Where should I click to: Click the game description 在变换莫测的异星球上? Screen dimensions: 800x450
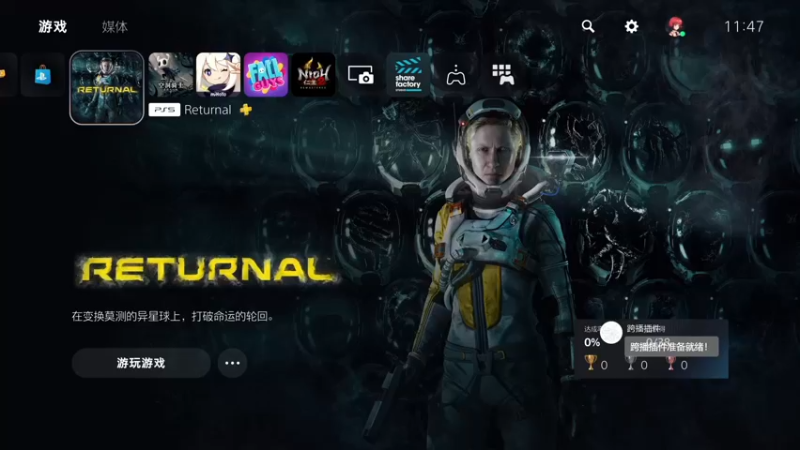tap(172, 316)
